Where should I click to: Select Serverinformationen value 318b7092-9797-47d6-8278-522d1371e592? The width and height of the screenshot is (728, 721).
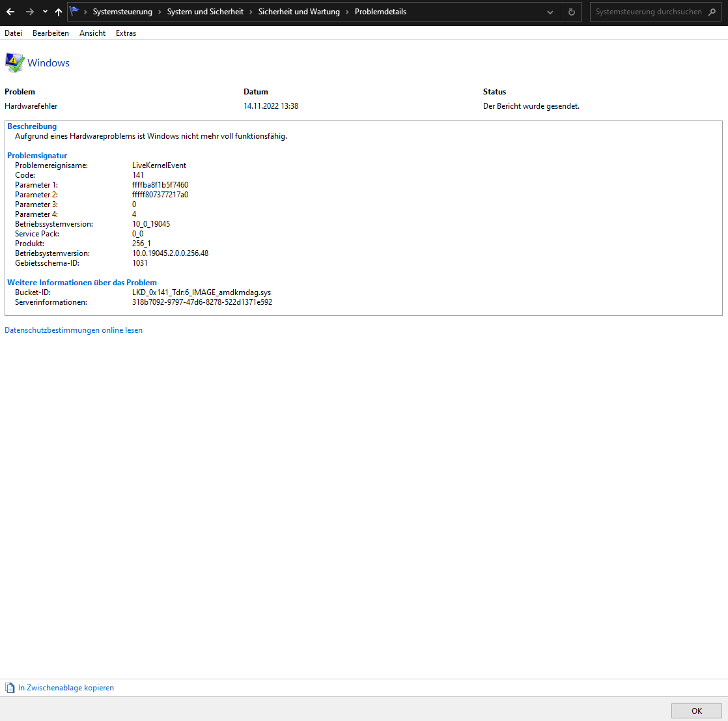pos(202,302)
